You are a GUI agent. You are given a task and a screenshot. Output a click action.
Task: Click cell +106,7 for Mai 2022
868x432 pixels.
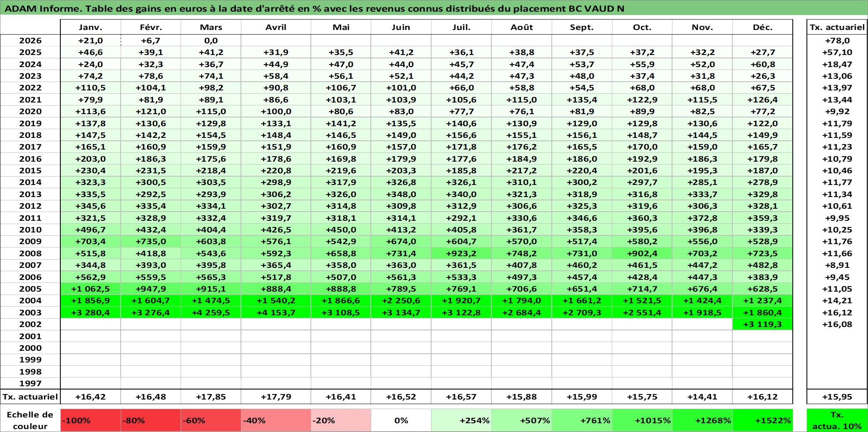pyautogui.click(x=341, y=87)
